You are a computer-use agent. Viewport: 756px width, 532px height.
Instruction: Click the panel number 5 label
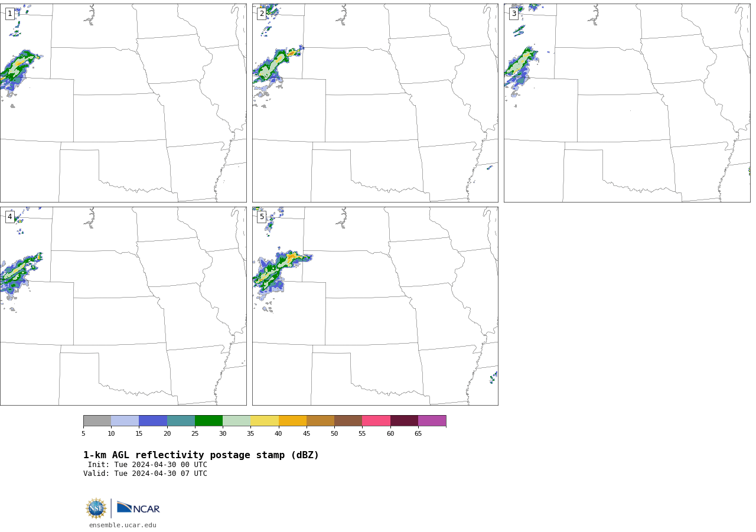pyautogui.click(x=262, y=217)
